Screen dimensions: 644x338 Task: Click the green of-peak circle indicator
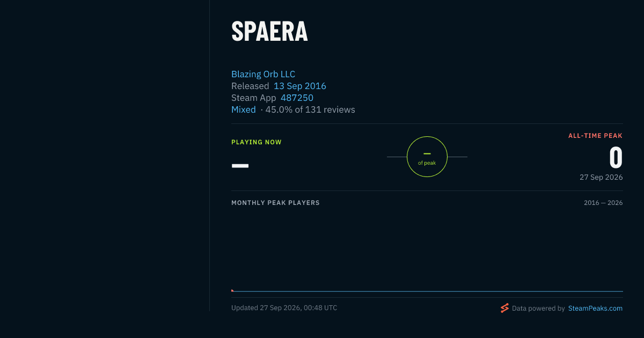(x=427, y=157)
